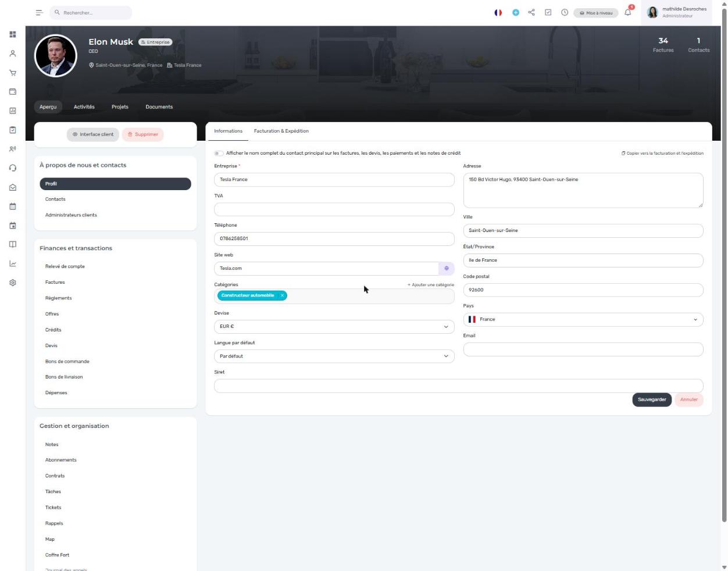Click Ajouter une catégorie link

point(431,285)
